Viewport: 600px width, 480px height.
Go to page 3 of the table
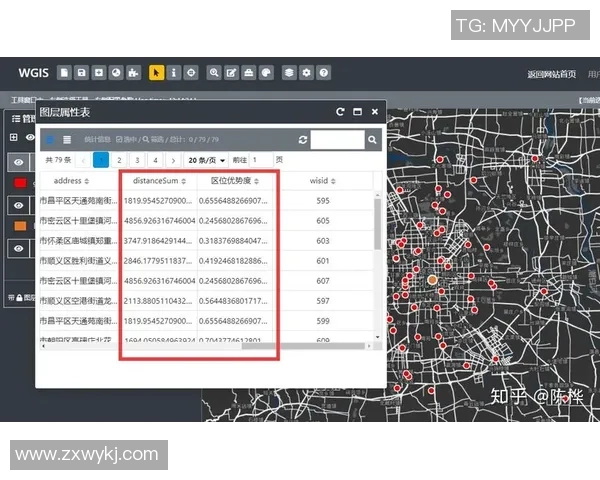pyautogui.click(x=137, y=160)
